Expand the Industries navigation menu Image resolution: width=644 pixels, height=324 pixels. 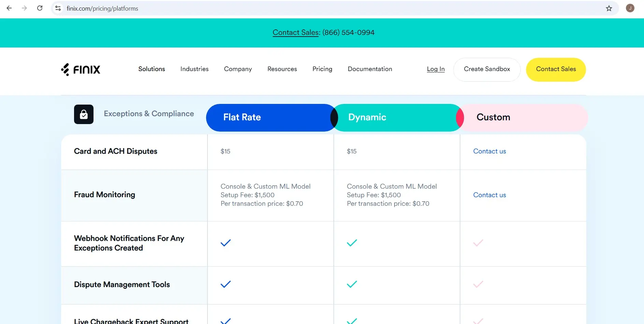tap(194, 69)
